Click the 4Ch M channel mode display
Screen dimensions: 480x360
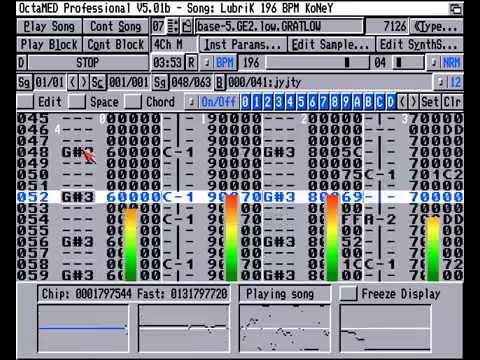point(174,44)
